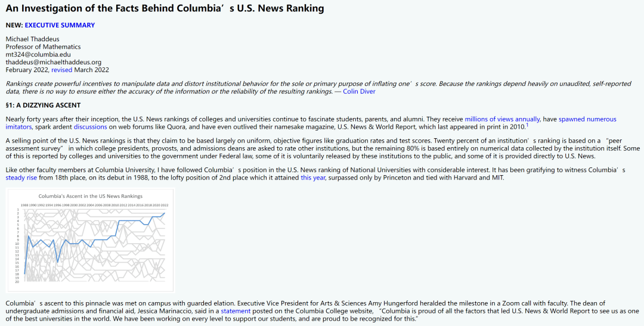Click the chart title 'Columbia's Ascent in the US News Rankings'
Image resolution: width=644 pixels, height=326 pixels.
[x=91, y=196]
